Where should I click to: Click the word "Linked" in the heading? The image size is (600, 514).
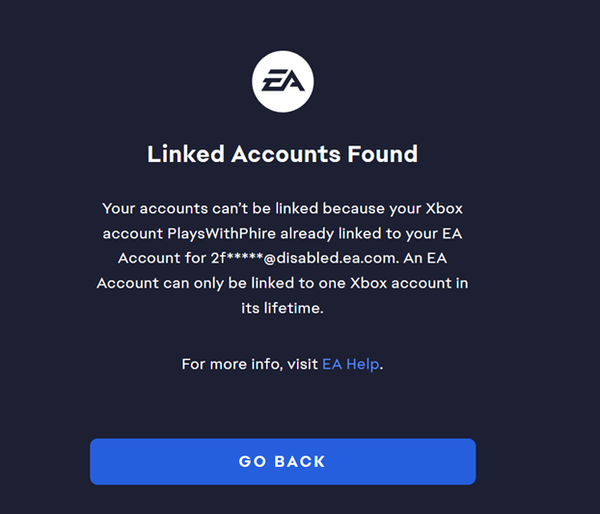pyautogui.click(x=186, y=154)
